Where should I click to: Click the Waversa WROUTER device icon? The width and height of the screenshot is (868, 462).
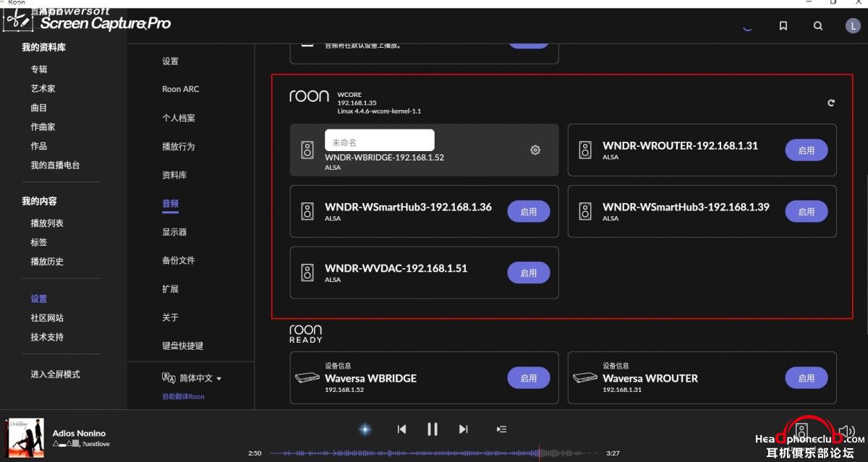585,378
